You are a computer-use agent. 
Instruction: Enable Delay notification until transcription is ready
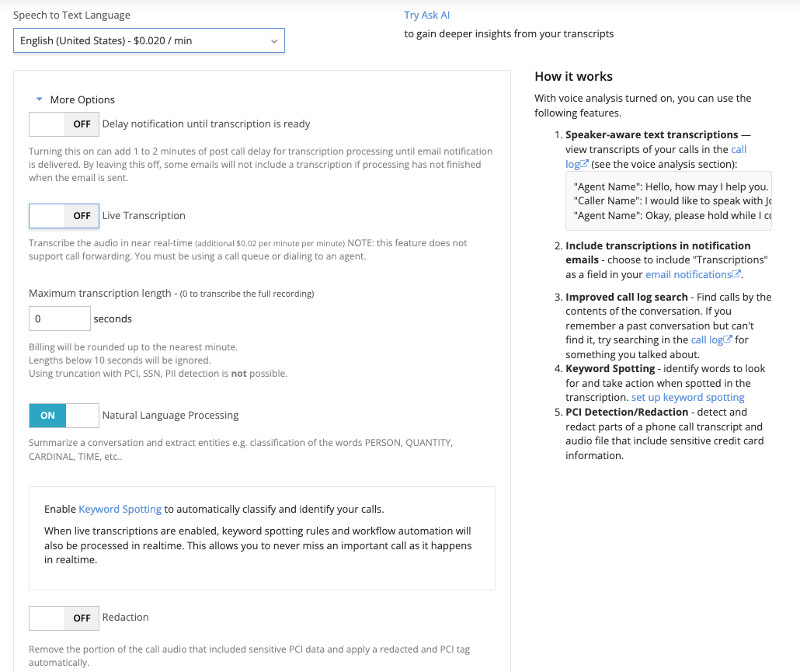click(64, 124)
